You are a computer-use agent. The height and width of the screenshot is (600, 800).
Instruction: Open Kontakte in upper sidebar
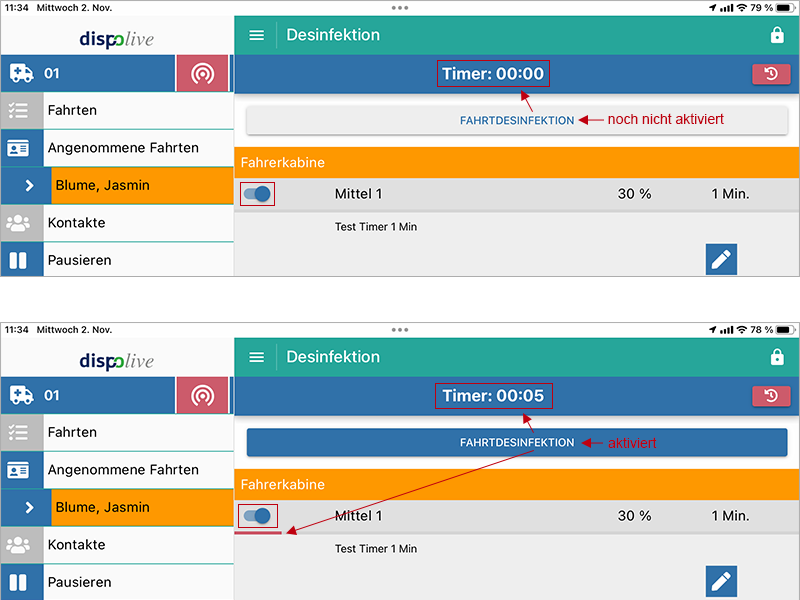pos(76,222)
